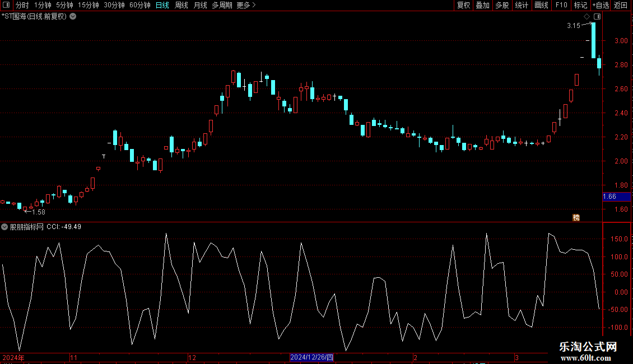Toggle the left panel layout icon

6,5
